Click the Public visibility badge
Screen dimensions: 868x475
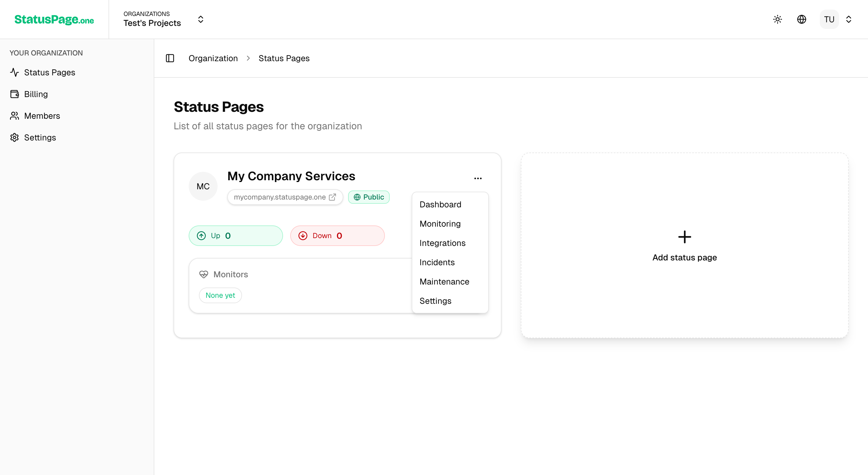tap(369, 197)
